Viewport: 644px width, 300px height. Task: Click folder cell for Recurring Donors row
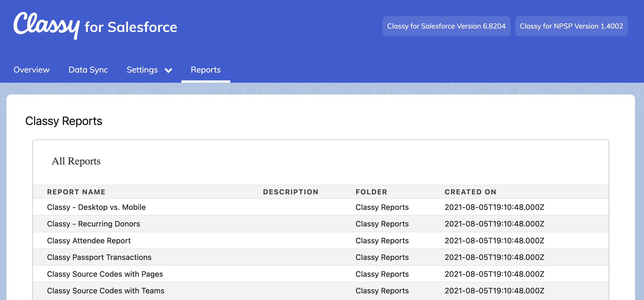pos(382,224)
